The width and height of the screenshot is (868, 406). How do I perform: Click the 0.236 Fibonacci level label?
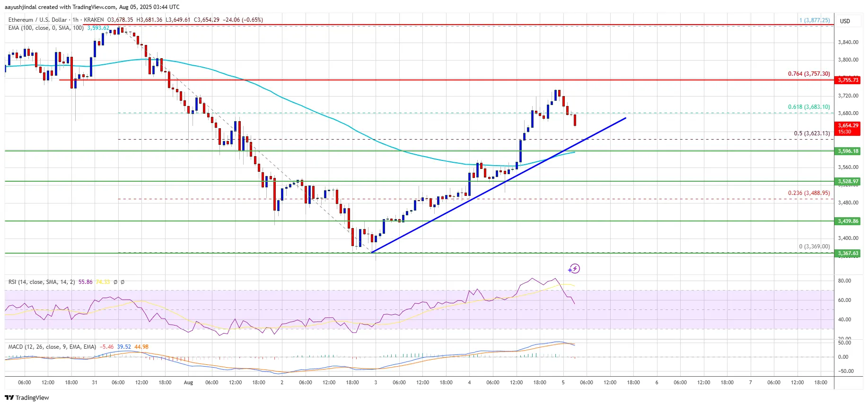coord(808,193)
